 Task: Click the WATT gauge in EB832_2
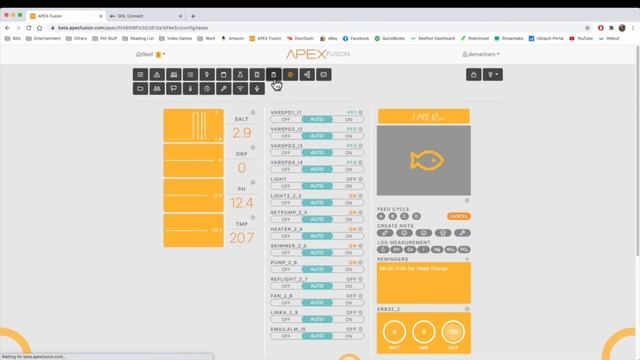click(395, 332)
